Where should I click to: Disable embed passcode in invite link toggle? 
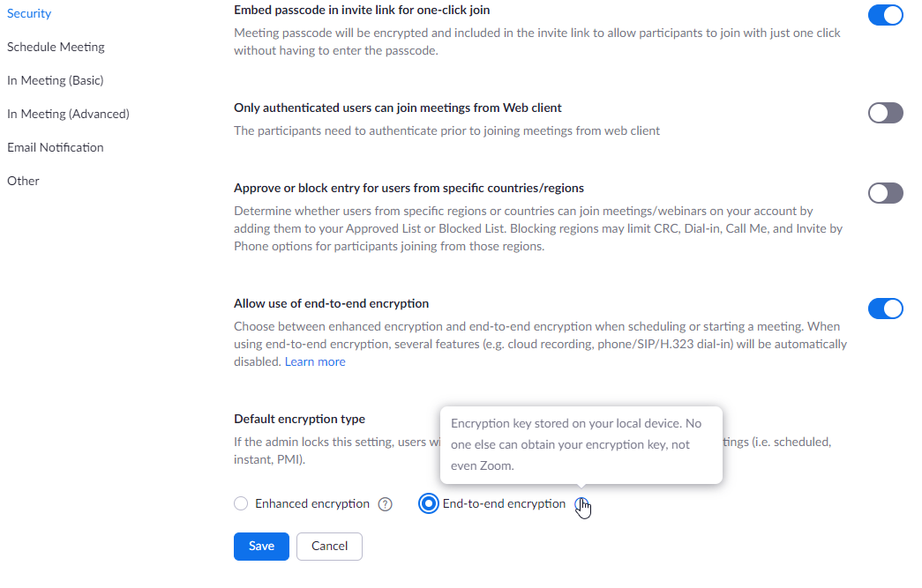885,16
